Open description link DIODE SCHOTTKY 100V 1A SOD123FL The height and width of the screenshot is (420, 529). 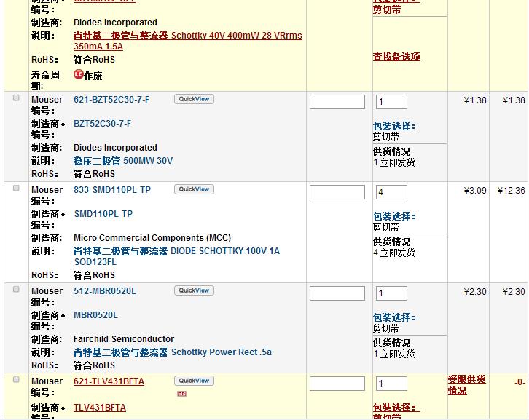(x=176, y=256)
